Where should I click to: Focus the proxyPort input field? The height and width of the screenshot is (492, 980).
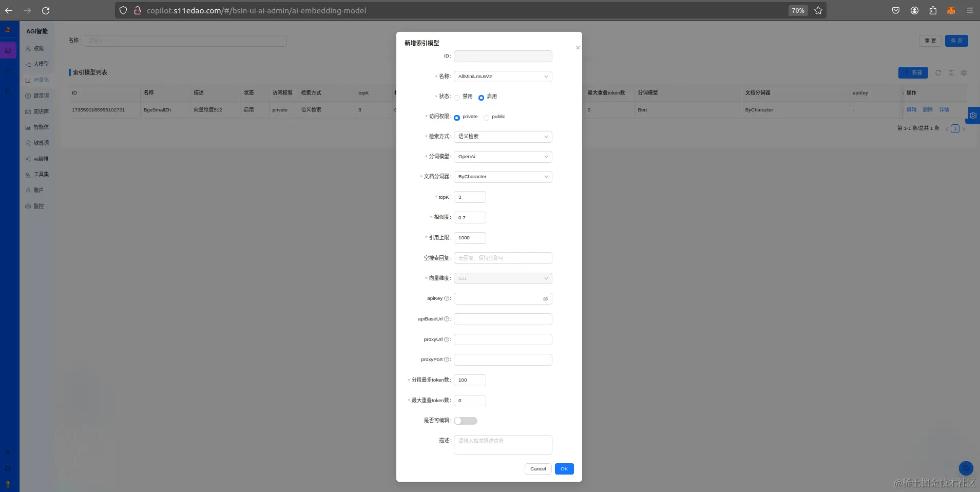click(503, 360)
